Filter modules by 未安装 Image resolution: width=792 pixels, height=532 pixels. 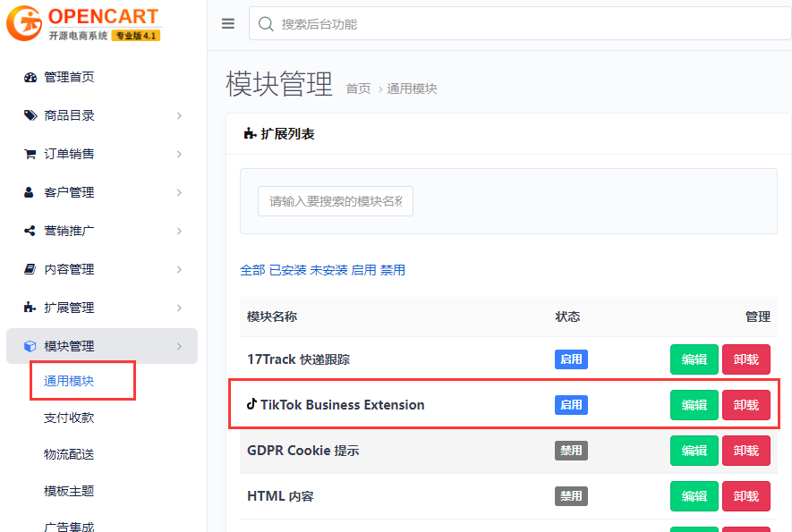[328, 270]
